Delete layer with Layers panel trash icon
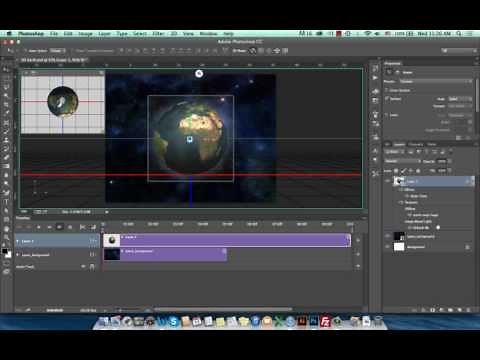The height and width of the screenshot is (360, 480). click(469, 310)
